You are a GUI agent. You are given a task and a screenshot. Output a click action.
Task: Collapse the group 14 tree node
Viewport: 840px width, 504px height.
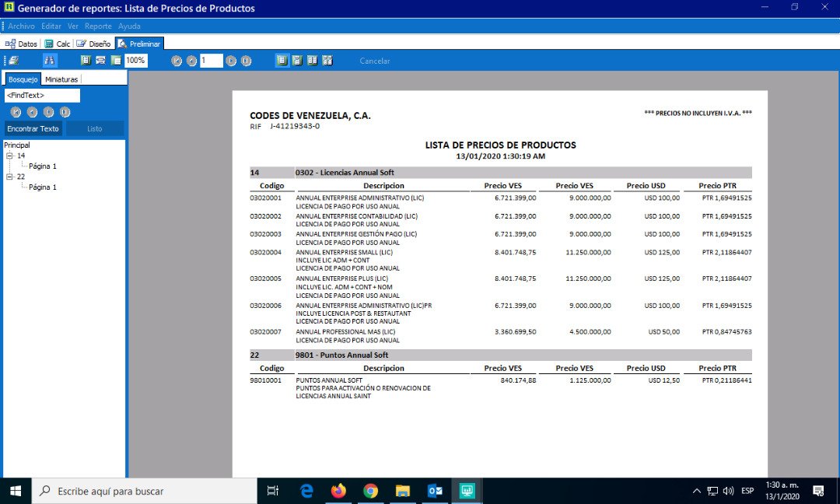click(x=9, y=156)
